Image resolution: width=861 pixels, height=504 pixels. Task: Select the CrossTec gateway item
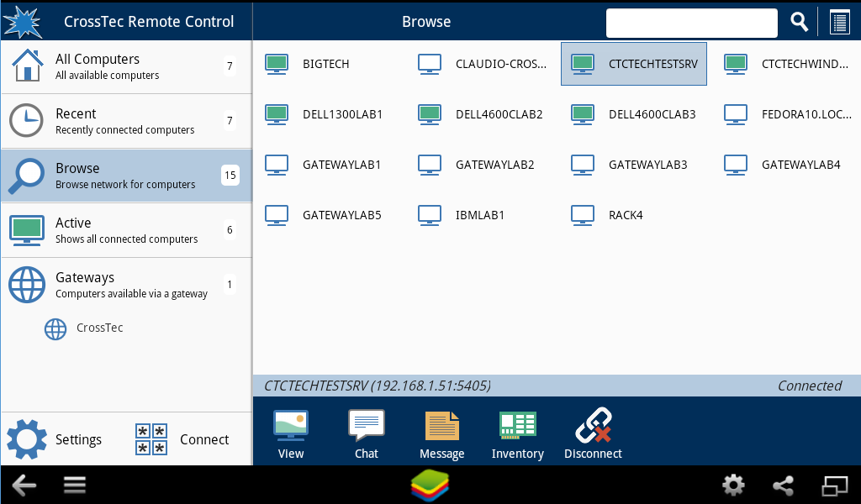coord(84,328)
